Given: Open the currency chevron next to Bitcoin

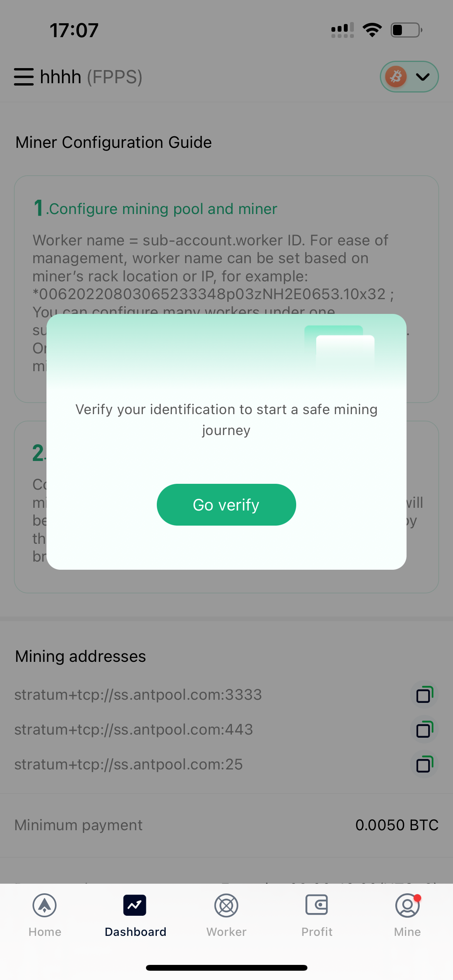Looking at the screenshot, I should pos(422,77).
